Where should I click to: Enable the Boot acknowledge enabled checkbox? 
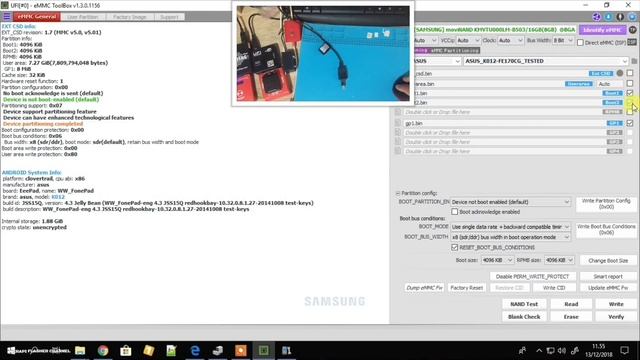[x=454, y=212]
